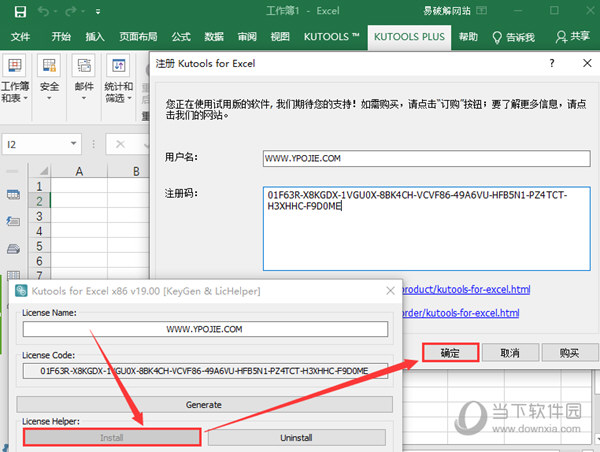Click the Generate button in the keygen
Image resolution: width=600 pixels, height=452 pixels.
point(204,405)
